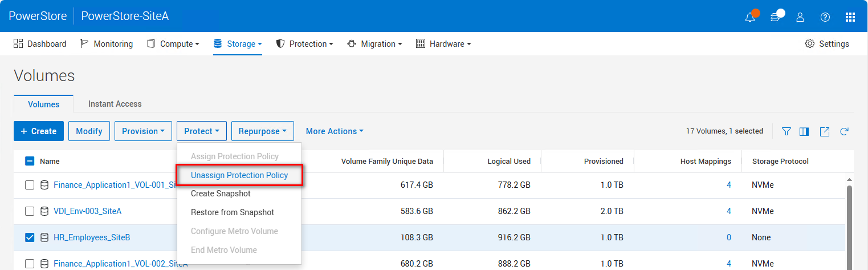
Task: Sort by Host Mappings column
Action: [706, 162]
